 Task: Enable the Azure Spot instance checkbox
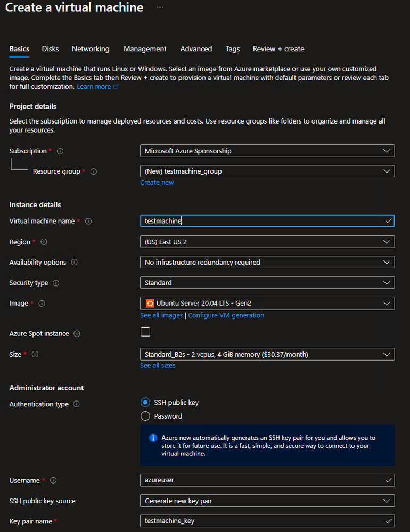(145, 331)
